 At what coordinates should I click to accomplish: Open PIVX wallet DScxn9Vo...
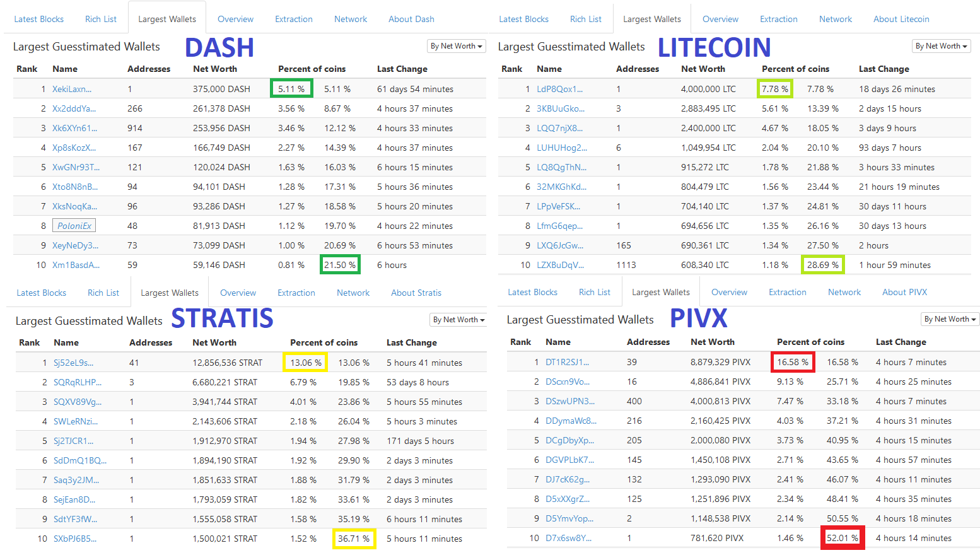tap(568, 382)
